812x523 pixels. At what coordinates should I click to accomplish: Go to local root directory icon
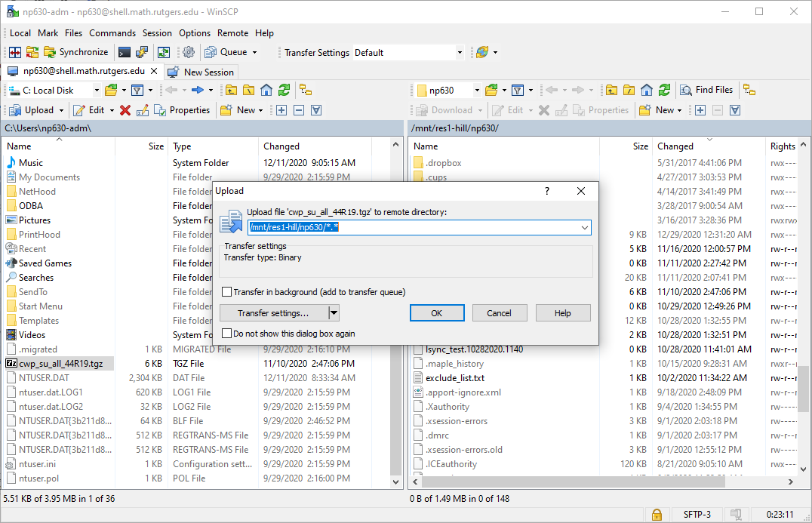tap(248, 91)
